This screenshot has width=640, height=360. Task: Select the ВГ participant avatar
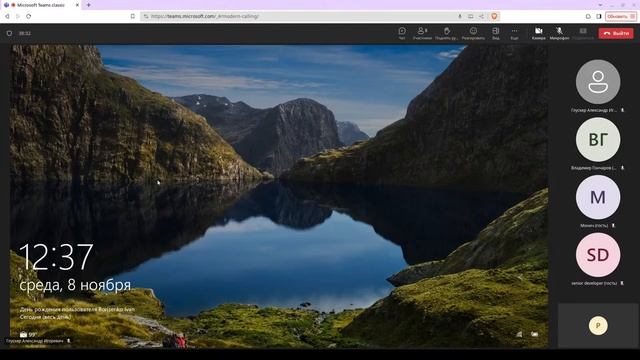pyautogui.click(x=598, y=140)
